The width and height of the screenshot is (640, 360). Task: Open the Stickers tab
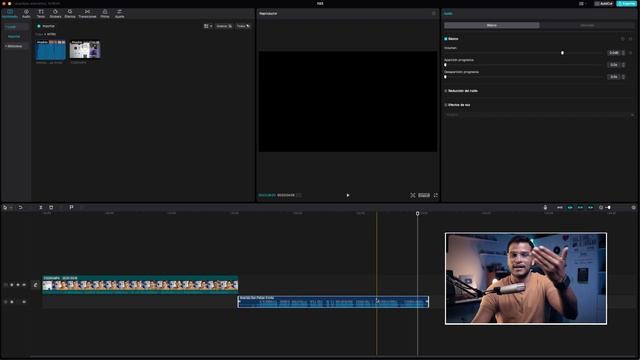[55, 13]
